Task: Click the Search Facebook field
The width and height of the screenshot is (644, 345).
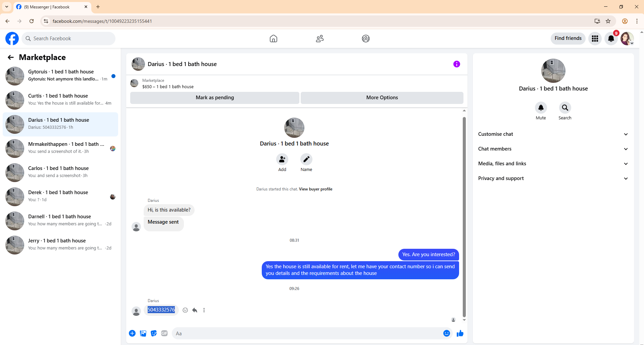Action: click(68, 39)
